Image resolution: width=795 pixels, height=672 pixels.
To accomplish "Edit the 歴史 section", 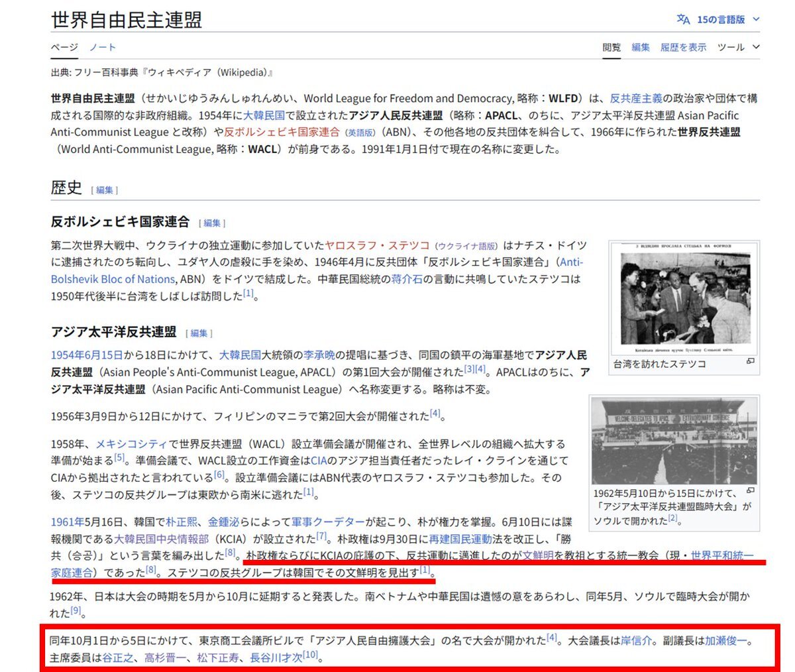I will pos(105,190).
